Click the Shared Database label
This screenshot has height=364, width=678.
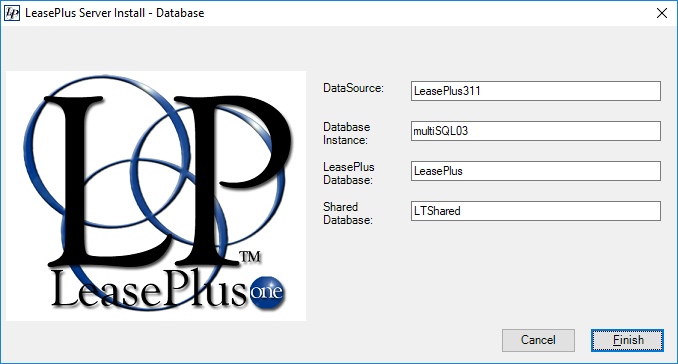348,213
